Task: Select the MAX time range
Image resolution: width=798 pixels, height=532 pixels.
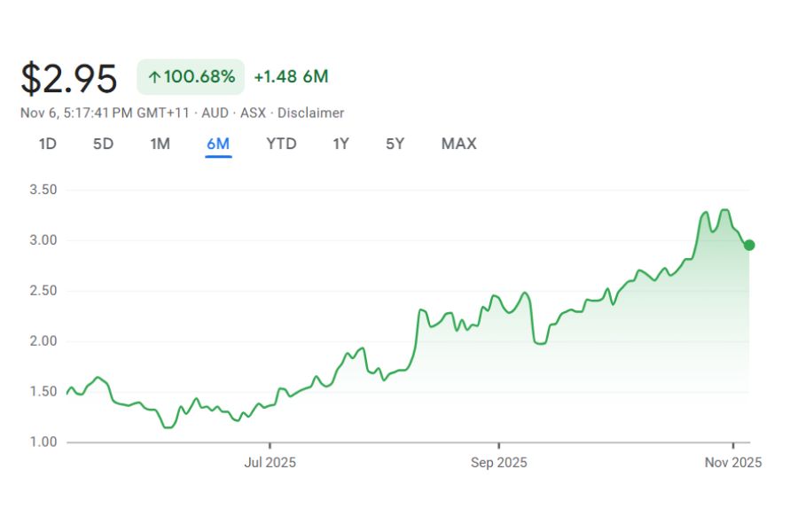Action: (x=458, y=144)
